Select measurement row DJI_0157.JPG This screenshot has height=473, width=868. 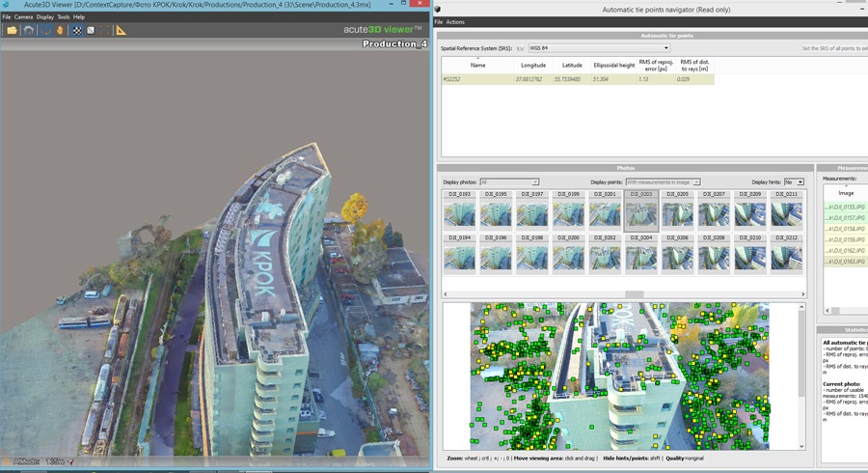(845, 217)
